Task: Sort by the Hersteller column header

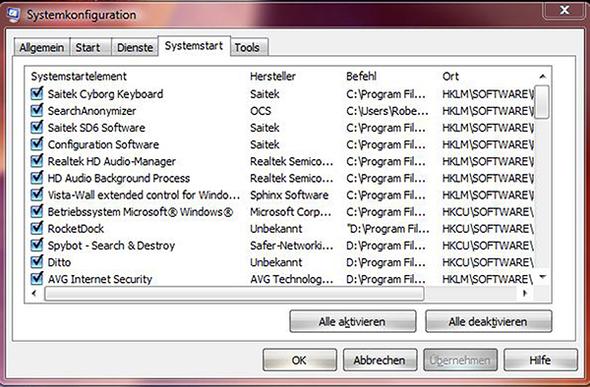Action: click(273, 76)
